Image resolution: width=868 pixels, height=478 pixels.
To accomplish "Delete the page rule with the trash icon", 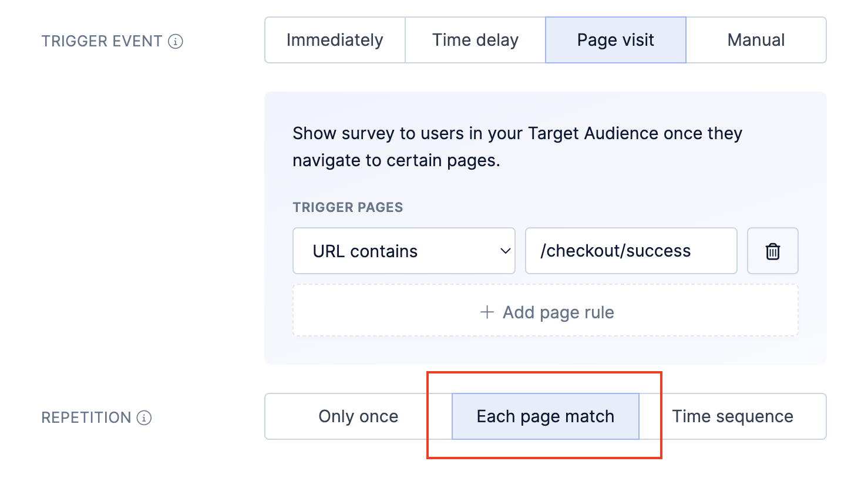I will (772, 251).
